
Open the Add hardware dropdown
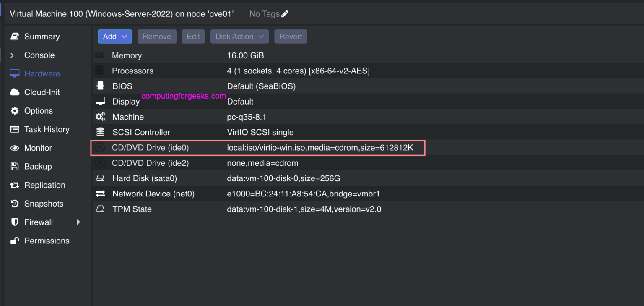[114, 37]
